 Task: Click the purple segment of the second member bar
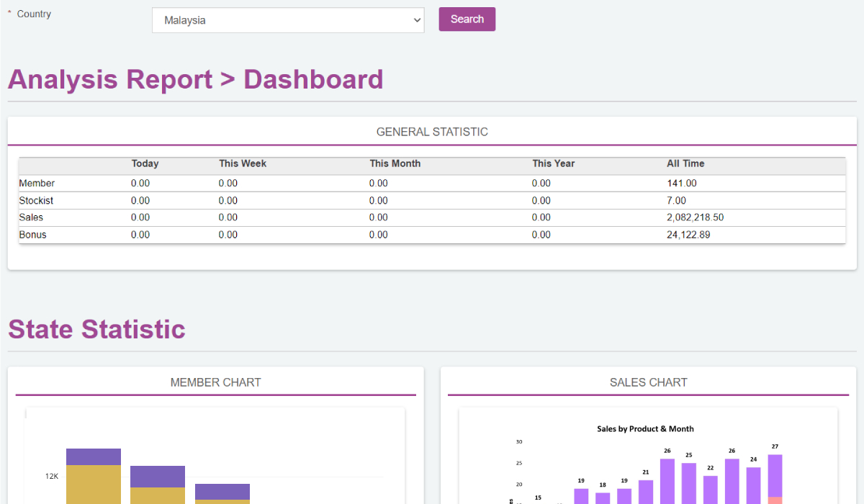158,477
